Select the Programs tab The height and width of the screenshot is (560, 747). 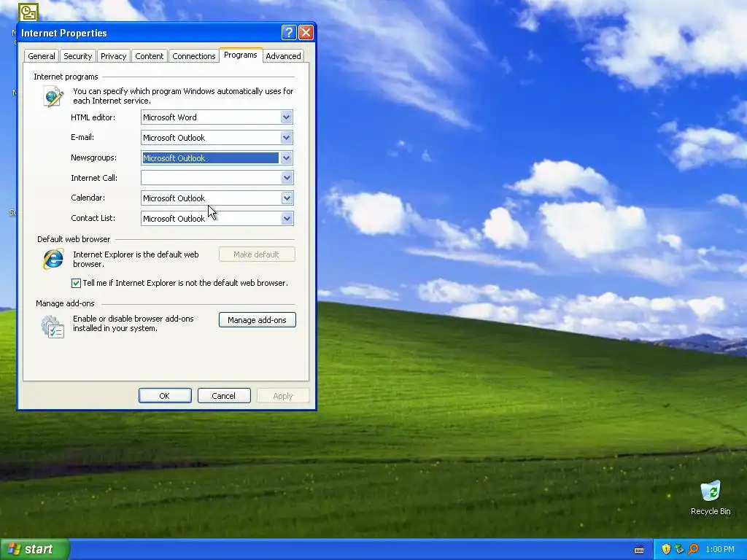pyautogui.click(x=241, y=55)
